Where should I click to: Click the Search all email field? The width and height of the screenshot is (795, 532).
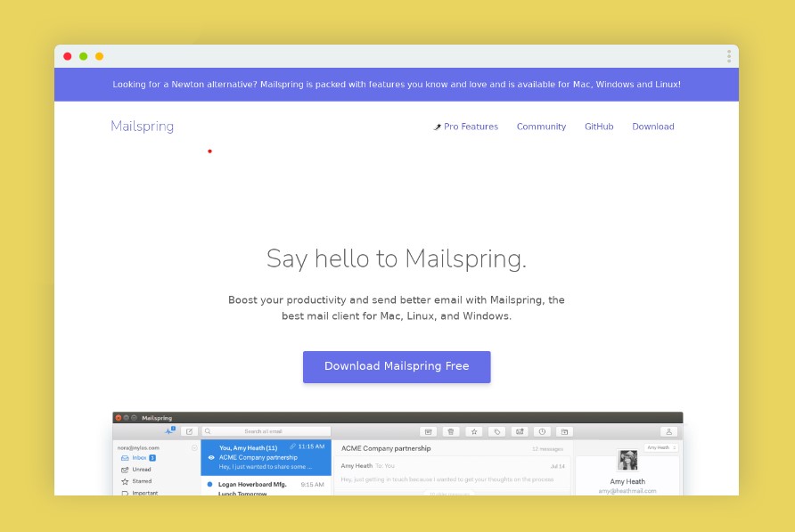tap(266, 431)
